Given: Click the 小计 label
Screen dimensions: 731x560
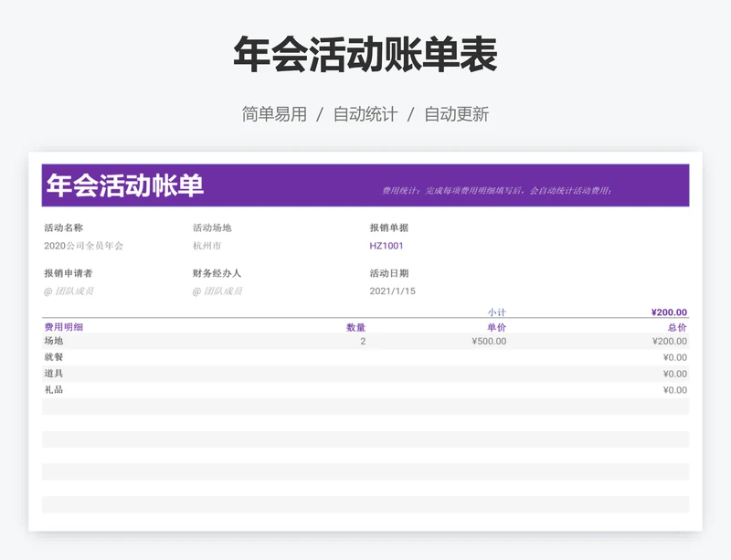Looking at the screenshot, I should (497, 312).
